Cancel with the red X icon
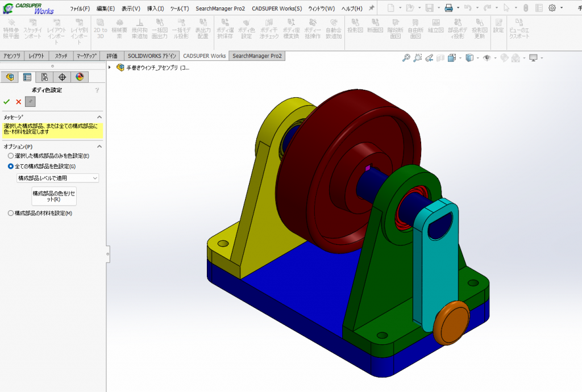Screen dimensions: 582x392 click(18, 102)
